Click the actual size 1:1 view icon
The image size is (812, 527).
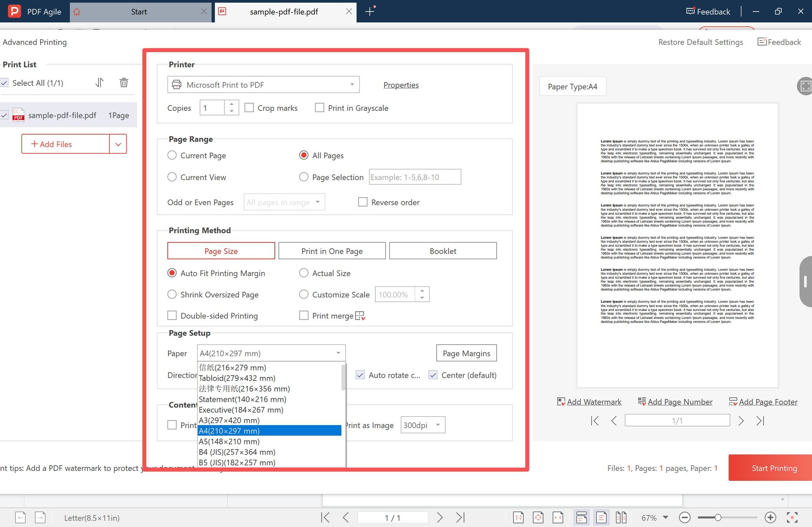518,518
